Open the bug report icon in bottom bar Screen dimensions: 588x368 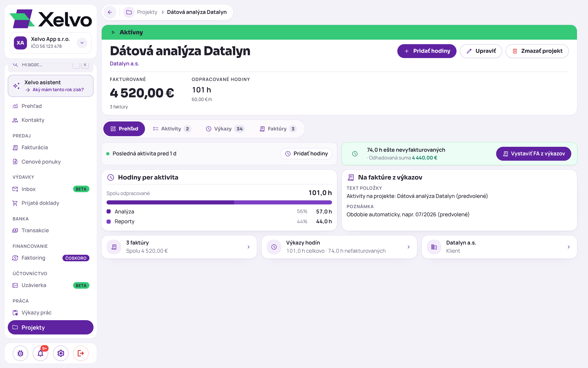[x=20, y=353]
